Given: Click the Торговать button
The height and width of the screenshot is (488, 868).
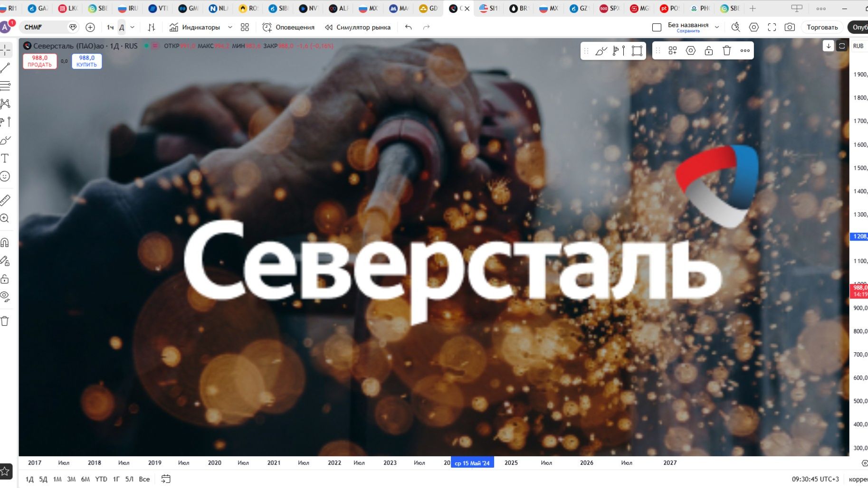Looking at the screenshot, I should coord(821,27).
